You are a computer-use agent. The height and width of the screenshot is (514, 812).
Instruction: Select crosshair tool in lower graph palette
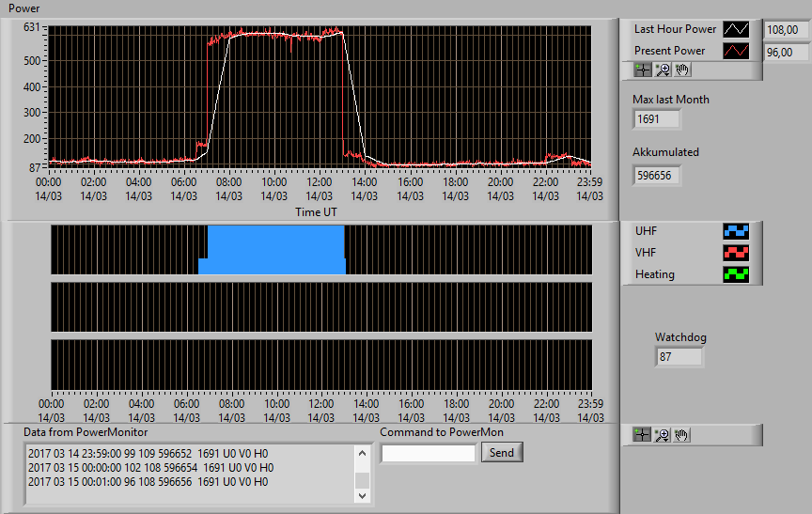point(642,435)
